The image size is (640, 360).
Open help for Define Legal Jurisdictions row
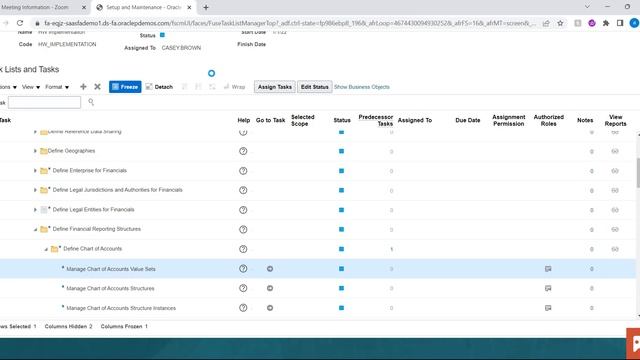tap(243, 190)
